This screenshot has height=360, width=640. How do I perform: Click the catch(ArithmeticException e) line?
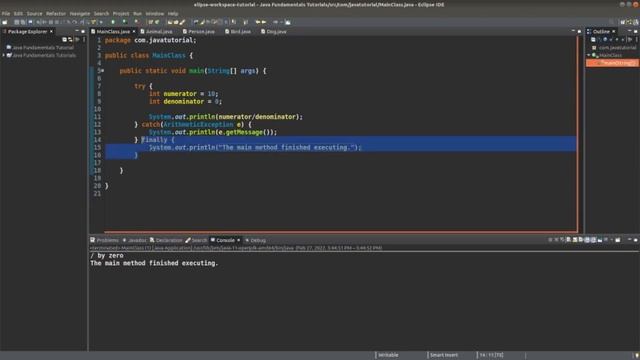(193, 124)
